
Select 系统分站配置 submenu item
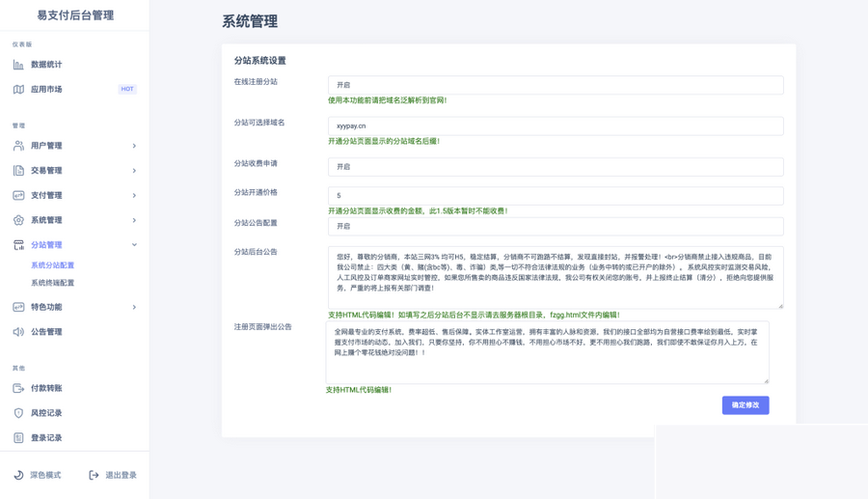click(x=52, y=265)
